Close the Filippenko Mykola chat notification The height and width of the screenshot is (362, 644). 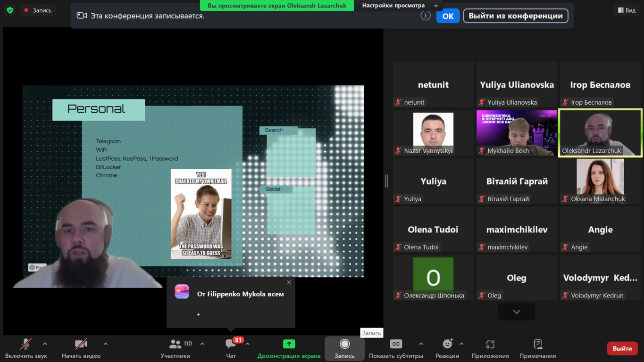point(289,282)
